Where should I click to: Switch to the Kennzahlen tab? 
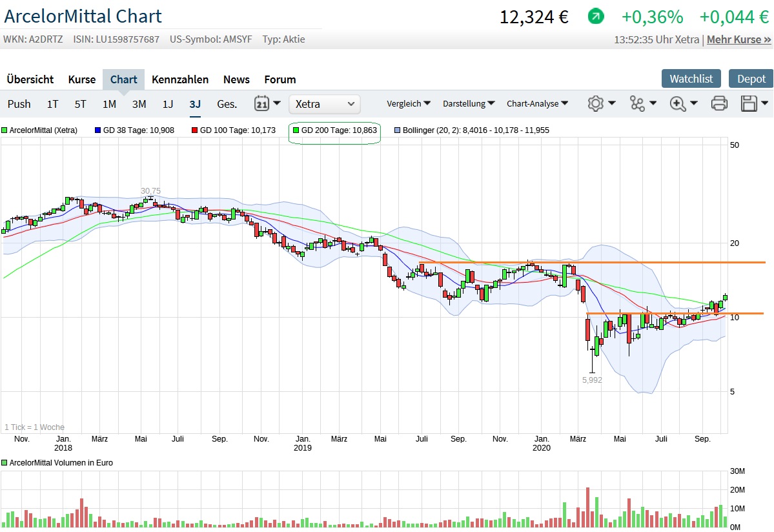pyautogui.click(x=180, y=79)
